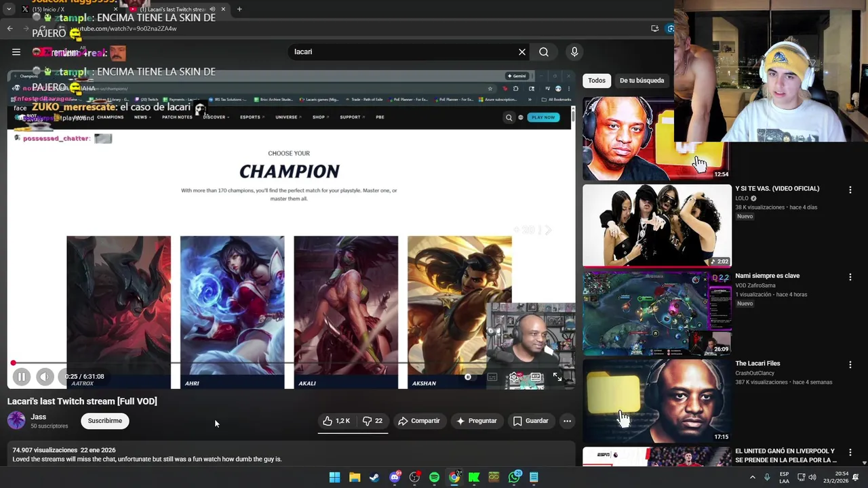This screenshot has width=868, height=488.
Task: Open more actions menu under video
Action: pyautogui.click(x=567, y=421)
